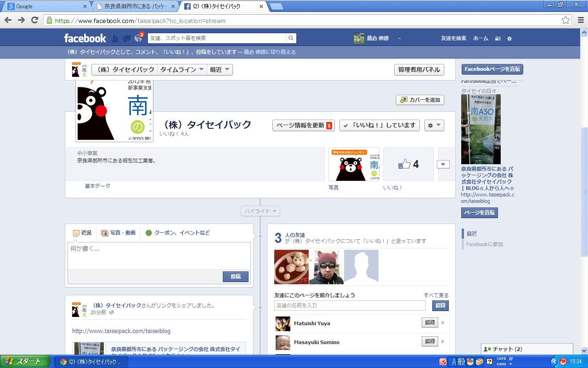Open a new browser tab

coord(276,6)
